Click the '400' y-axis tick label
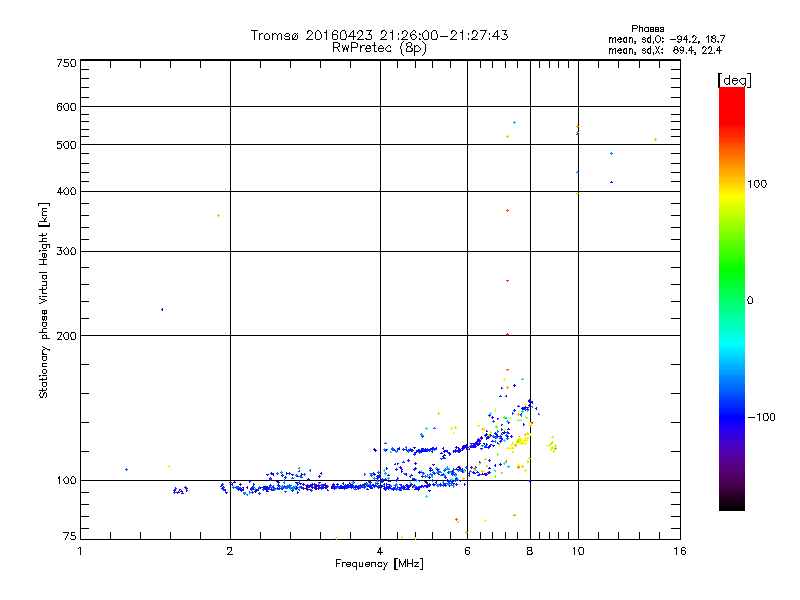 [x=67, y=191]
